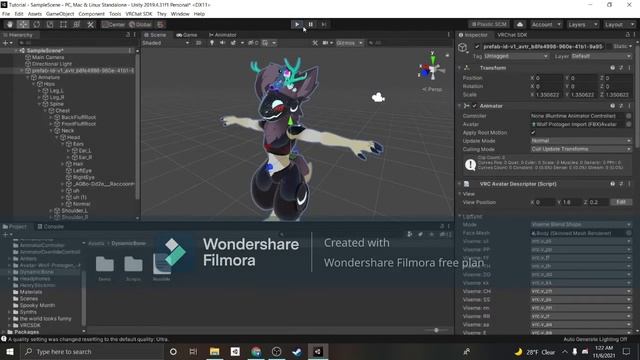This screenshot has width=640, height=360.
Task: Toggle Apply Root Motion checkbox
Action: coord(533,133)
